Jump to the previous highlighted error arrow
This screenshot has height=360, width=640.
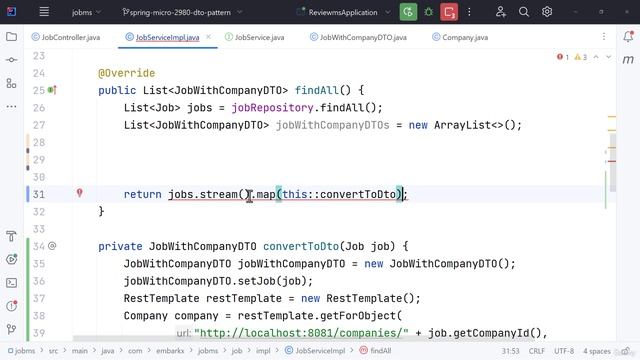point(596,57)
